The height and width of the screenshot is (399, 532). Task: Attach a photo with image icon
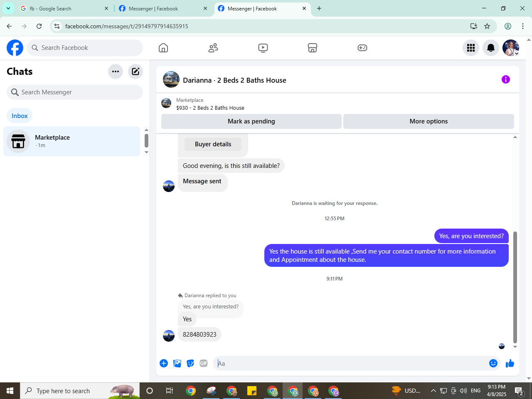(177, 363)
